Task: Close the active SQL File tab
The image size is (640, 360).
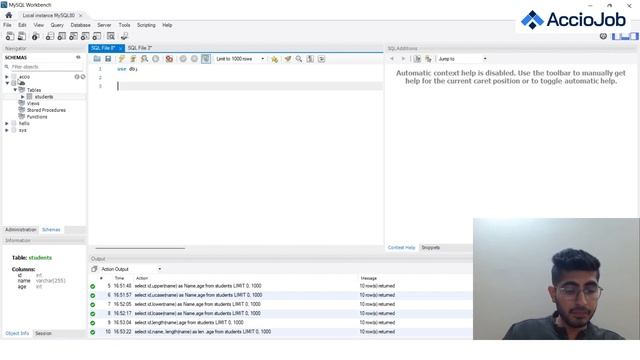Action: tap(120, 48)
